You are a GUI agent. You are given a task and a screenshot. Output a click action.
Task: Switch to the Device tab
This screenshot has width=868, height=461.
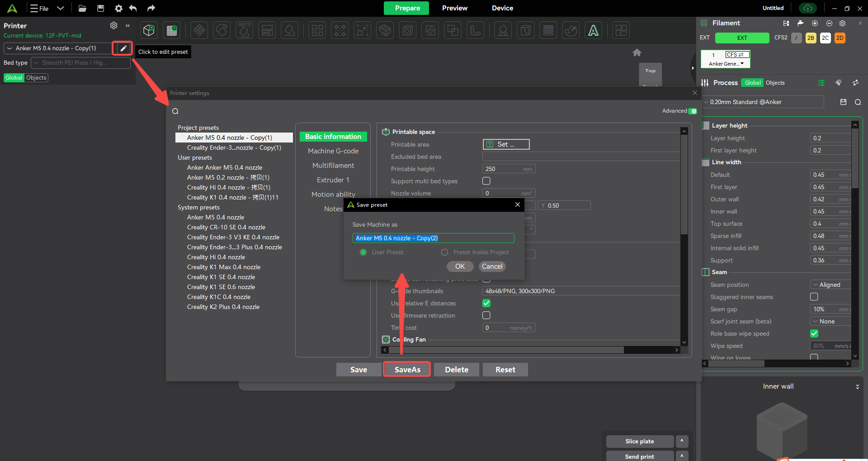point(502,8)
